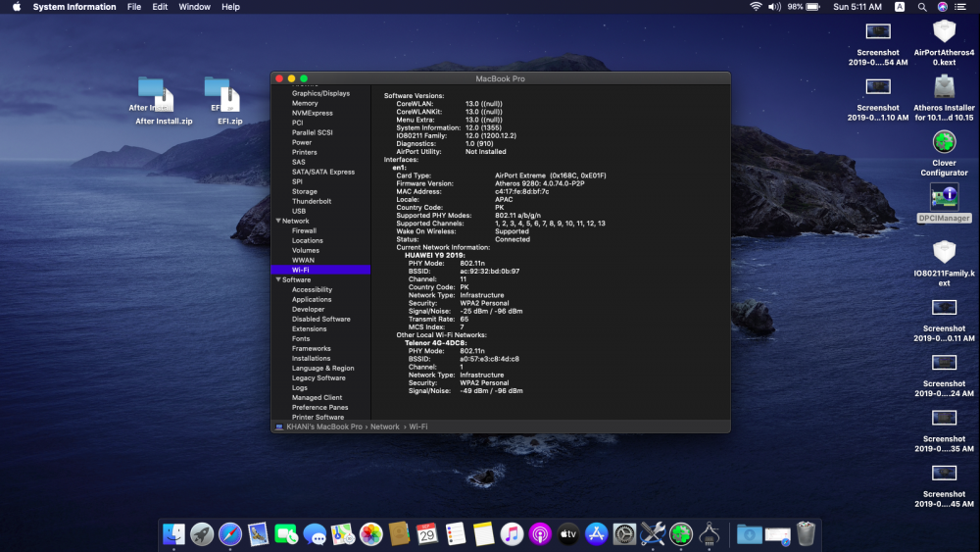Open System Preferences gear in dock
The width and height of the screenshot is (980, 552).
pos(624,534)
